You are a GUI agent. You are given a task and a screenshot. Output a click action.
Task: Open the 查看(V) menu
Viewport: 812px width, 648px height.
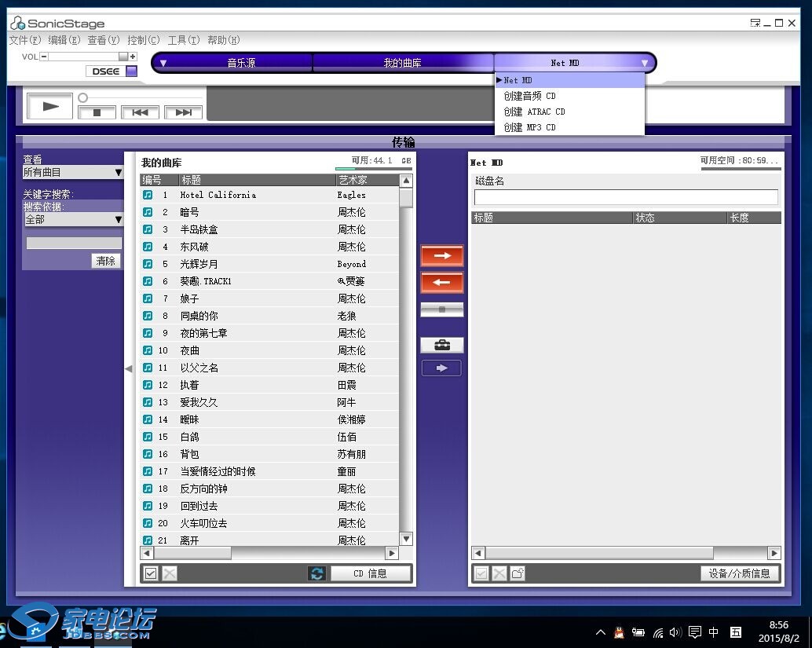click(104, 40)
